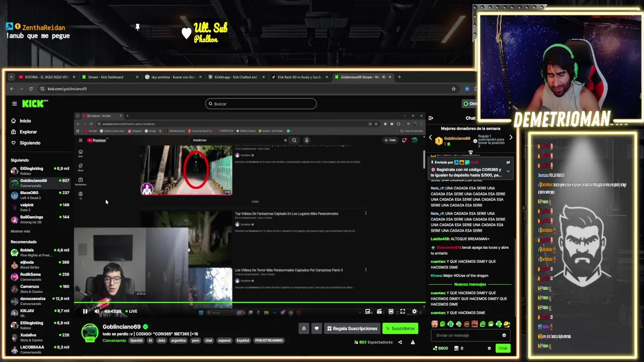644x362 pixels.
Task: Switch to EUFORIA YouTube browser tab
Action: (46, 77)
